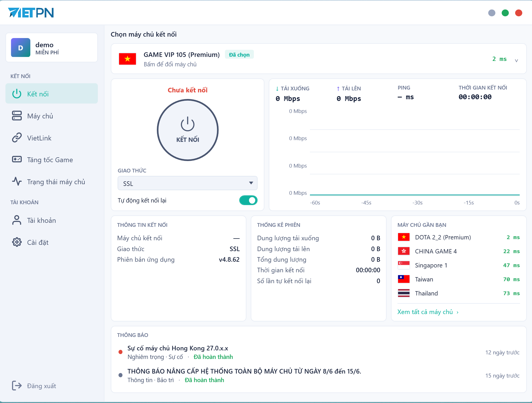
Task: Expand the selected server chevron
Action: point(517,60)
